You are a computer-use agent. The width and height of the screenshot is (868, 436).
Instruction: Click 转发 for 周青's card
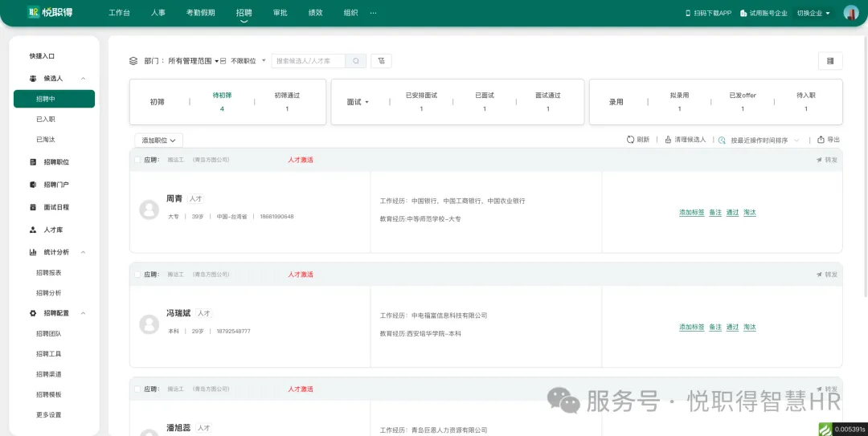[x=827, y=160]
